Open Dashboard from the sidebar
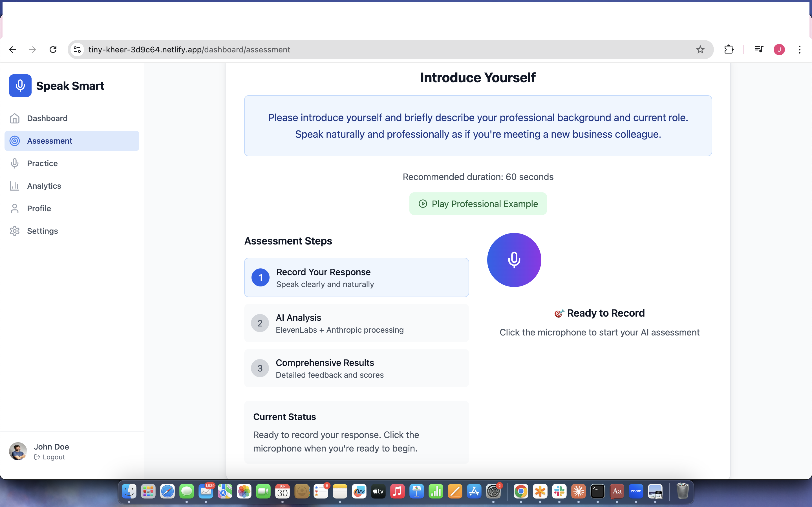Viewport: 812px width, 507px height. 47,118
